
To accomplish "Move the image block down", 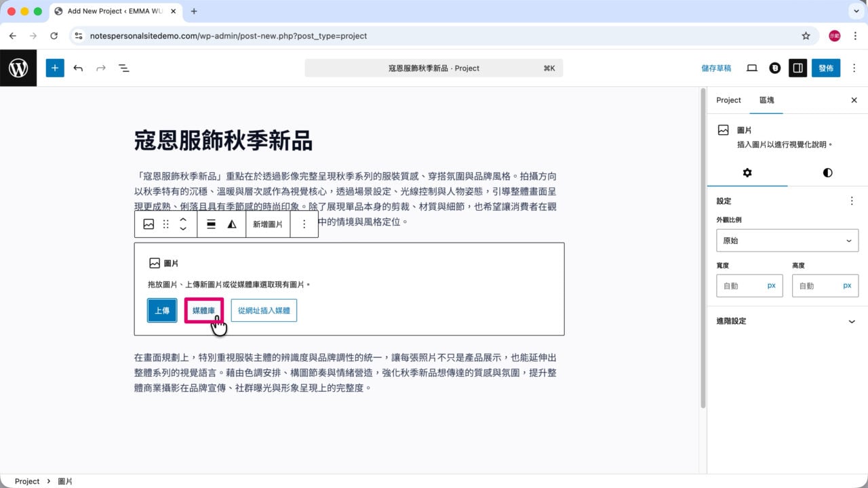I will point(183,229).
